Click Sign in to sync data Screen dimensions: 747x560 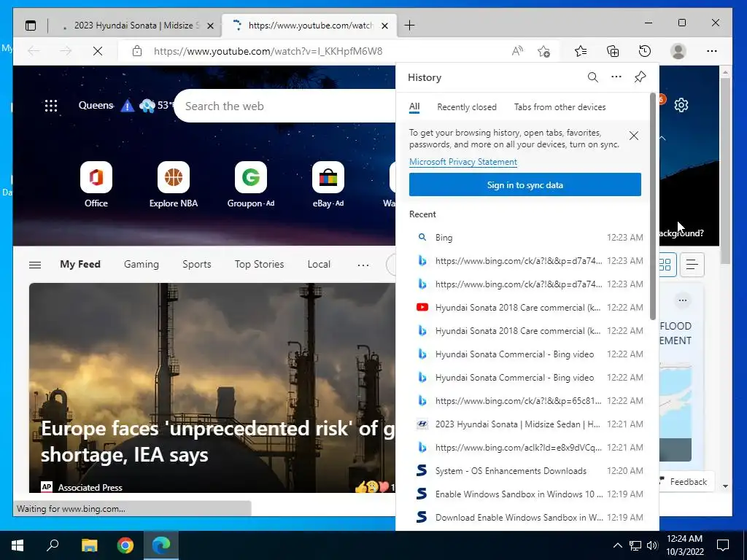pos(525,184)
